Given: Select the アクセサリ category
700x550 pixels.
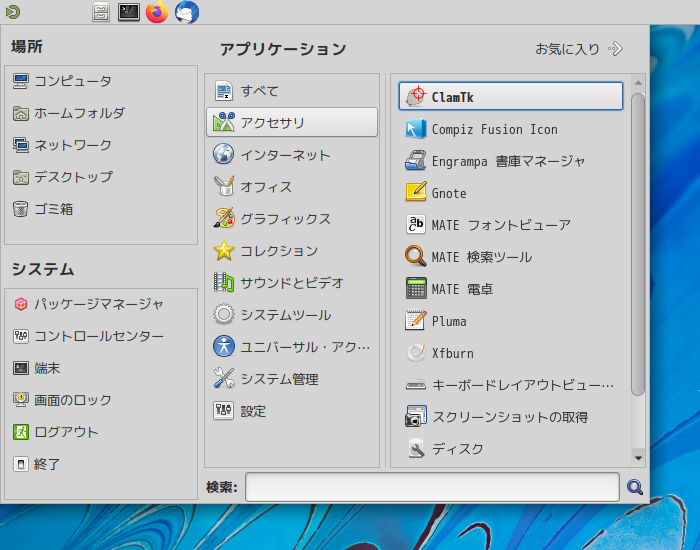Looking at the screenshot, I should point(292,122).
